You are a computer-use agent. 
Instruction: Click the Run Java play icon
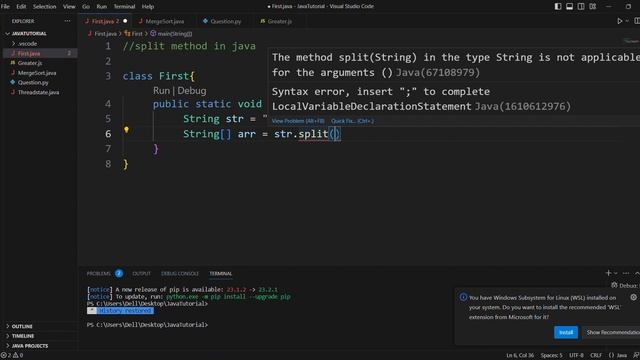[x=620, y=21]
